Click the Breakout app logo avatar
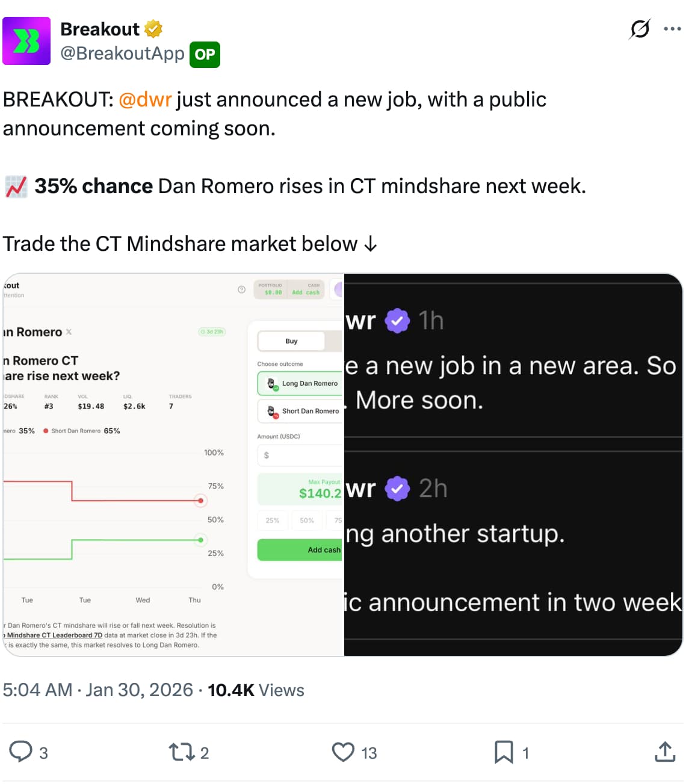Screen dimensions: 686x784 (25, 41)
